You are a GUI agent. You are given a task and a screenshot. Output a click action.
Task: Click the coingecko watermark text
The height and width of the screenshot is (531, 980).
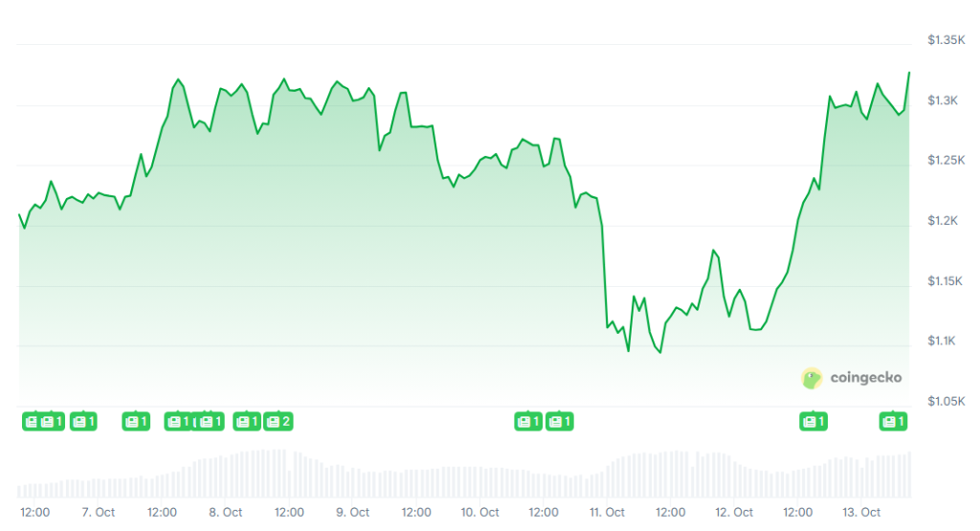click(865, 379)
